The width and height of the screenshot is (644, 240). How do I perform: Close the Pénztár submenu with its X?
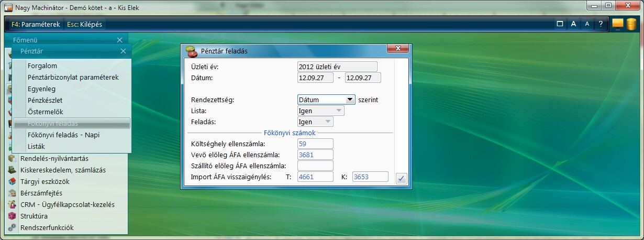tap(123, 51)
